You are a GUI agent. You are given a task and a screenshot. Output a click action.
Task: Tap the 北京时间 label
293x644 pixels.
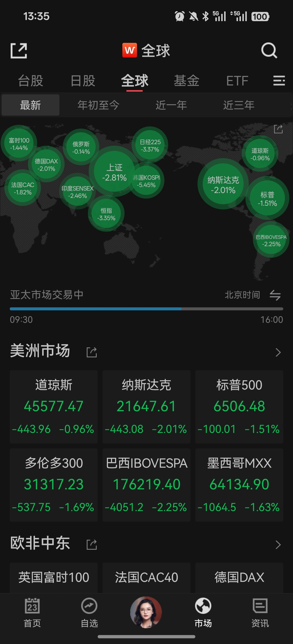pyautogui.click(x=242, y=295)
